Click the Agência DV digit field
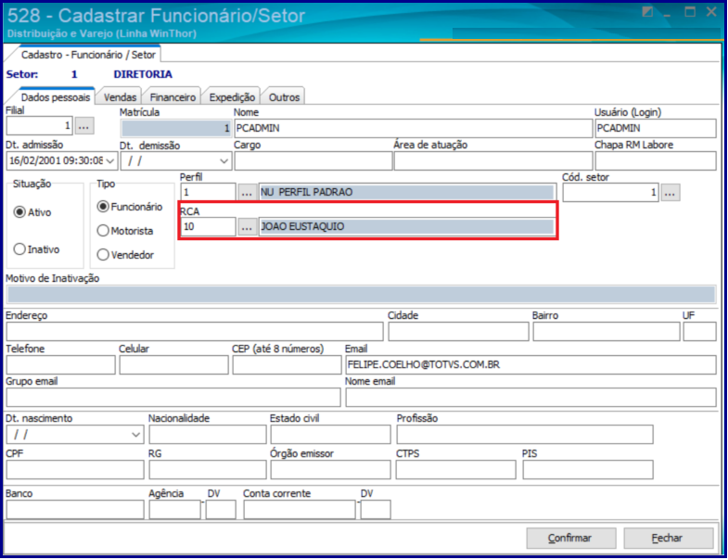 221,510
